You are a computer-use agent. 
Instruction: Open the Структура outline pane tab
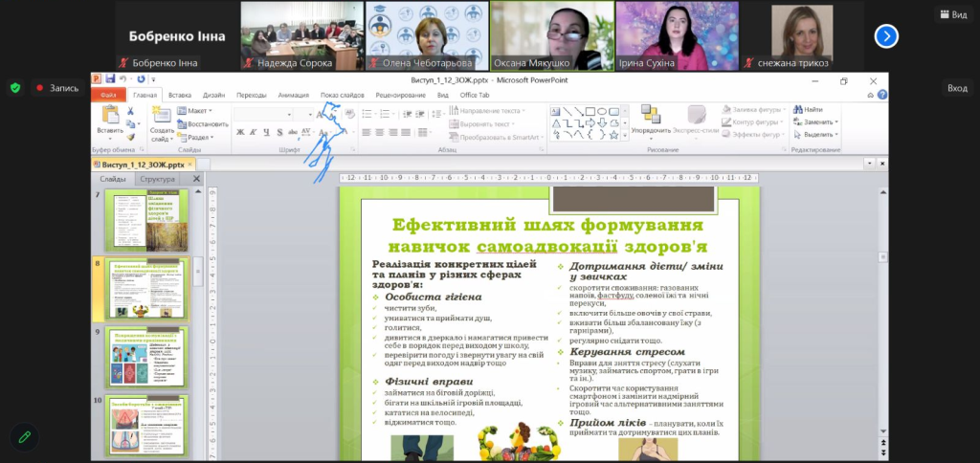pos(157,179)
